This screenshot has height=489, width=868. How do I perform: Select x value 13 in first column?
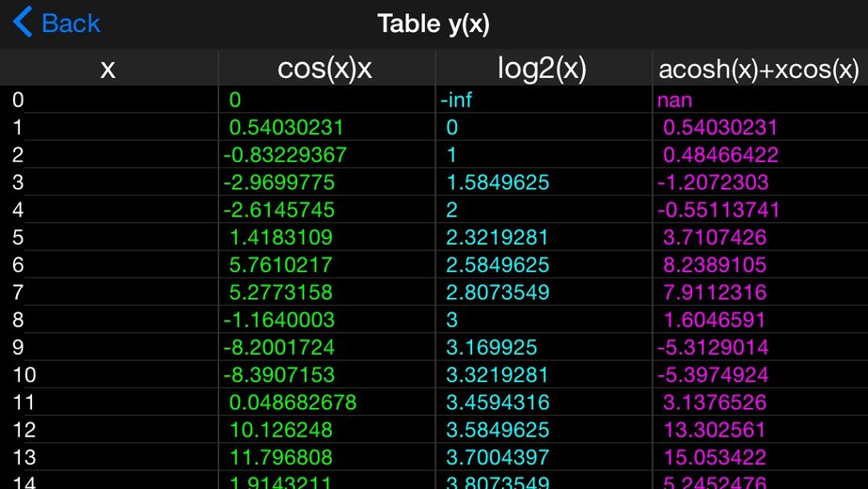click(24, 457)
